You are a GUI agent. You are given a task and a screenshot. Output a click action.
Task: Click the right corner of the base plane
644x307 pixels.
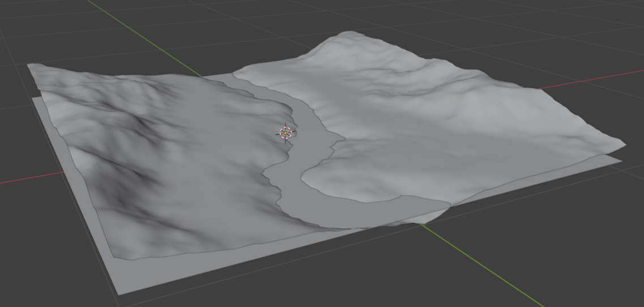[x=621, y=161]
